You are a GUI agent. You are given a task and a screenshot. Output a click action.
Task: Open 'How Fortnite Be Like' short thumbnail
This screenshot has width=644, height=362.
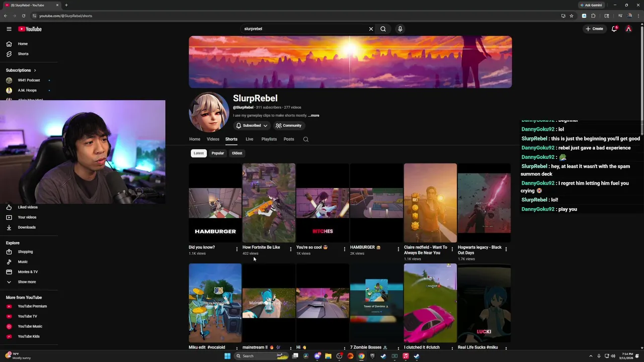[269, 203]
